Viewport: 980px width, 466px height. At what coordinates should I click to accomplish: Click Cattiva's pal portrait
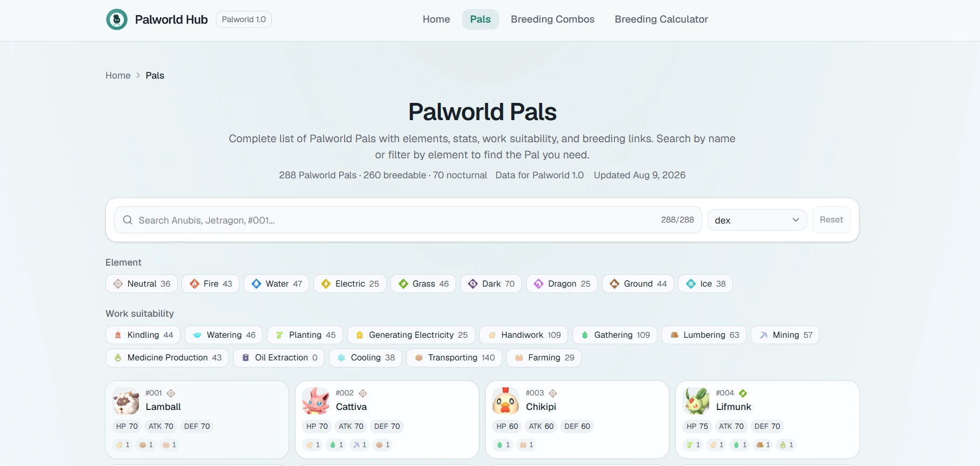point(316,401)
